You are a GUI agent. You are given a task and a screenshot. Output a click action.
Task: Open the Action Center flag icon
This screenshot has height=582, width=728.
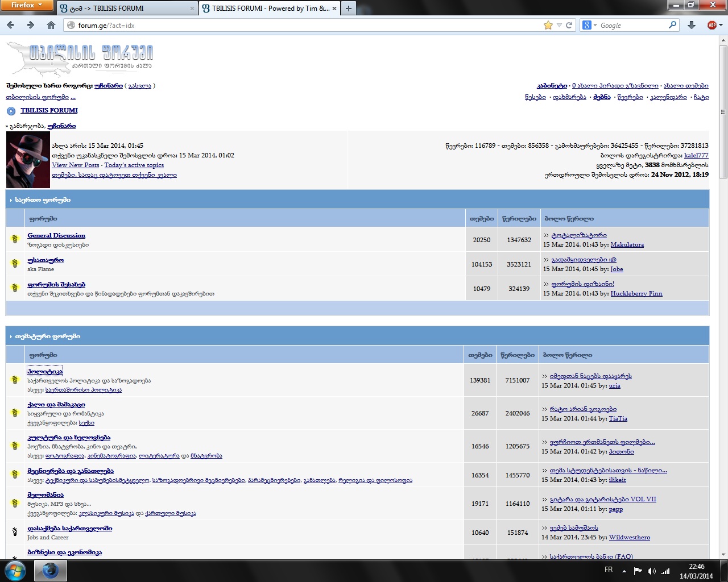(638, 571)
